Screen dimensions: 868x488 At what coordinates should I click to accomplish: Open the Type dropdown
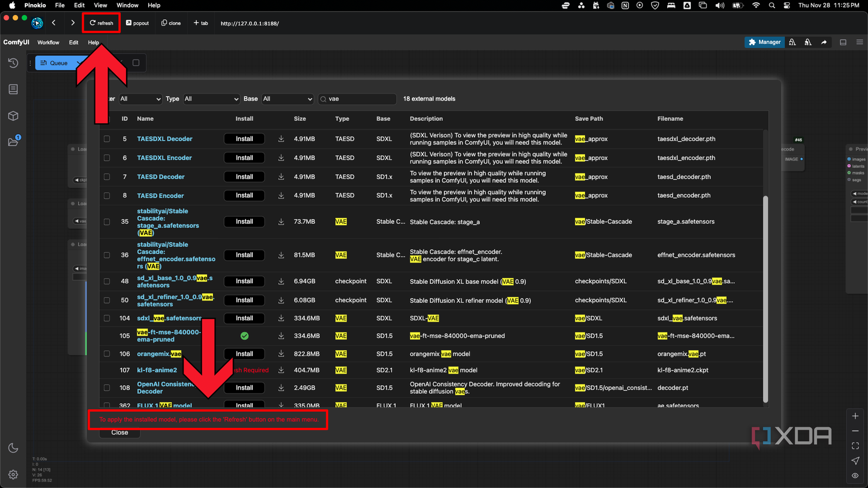[x=211, y=99]
